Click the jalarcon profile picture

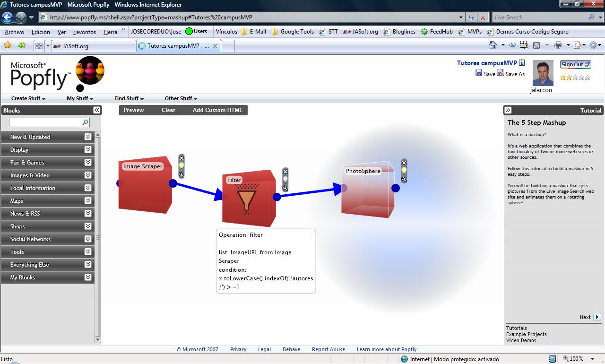pos(543,73)
